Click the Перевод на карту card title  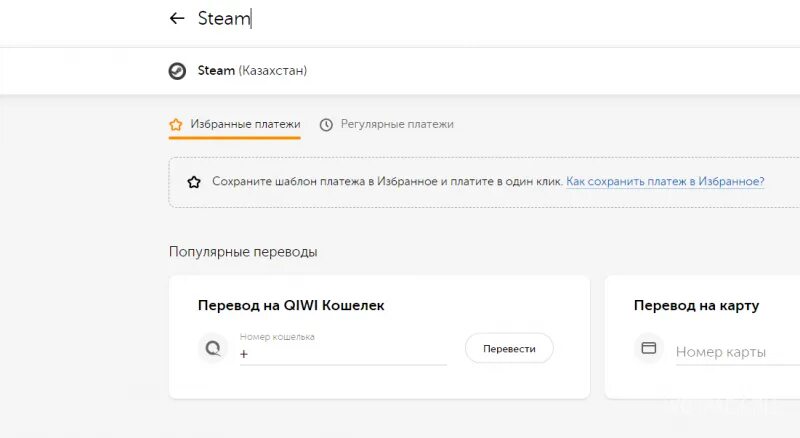click(696, 306)
